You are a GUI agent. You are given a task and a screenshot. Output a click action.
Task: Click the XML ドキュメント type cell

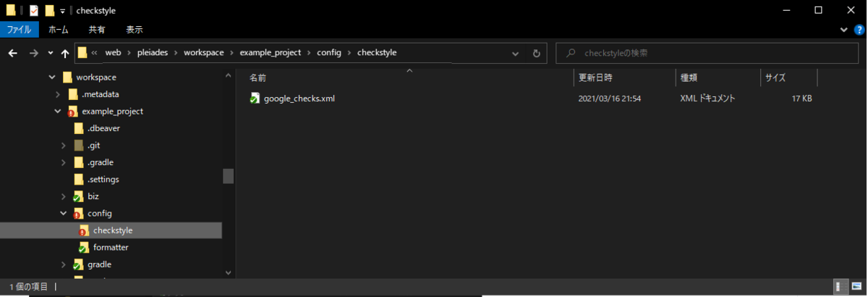pyautogui.click(x=707, y=98)
